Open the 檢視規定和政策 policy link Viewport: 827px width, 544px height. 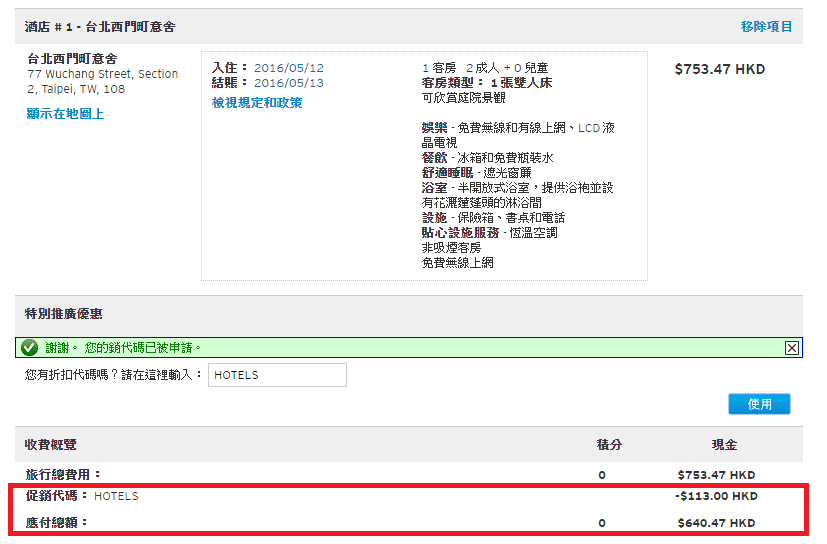(x=257, y=103)
